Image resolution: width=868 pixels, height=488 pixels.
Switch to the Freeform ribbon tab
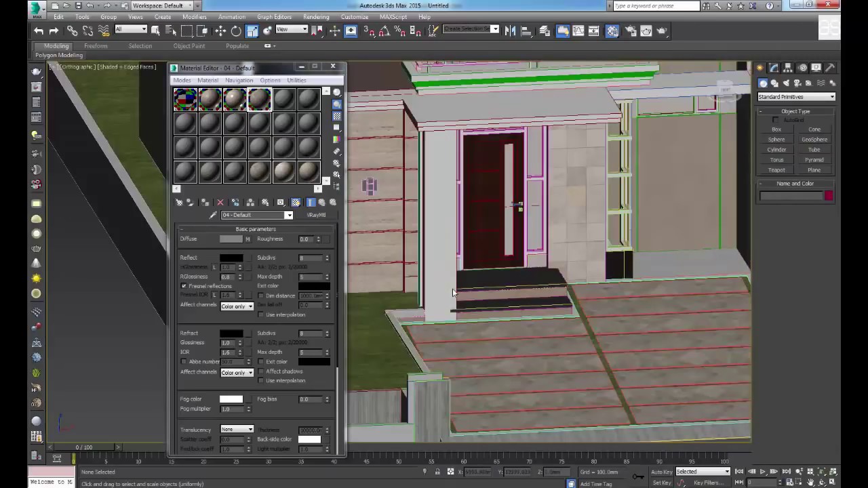point(96,46)
